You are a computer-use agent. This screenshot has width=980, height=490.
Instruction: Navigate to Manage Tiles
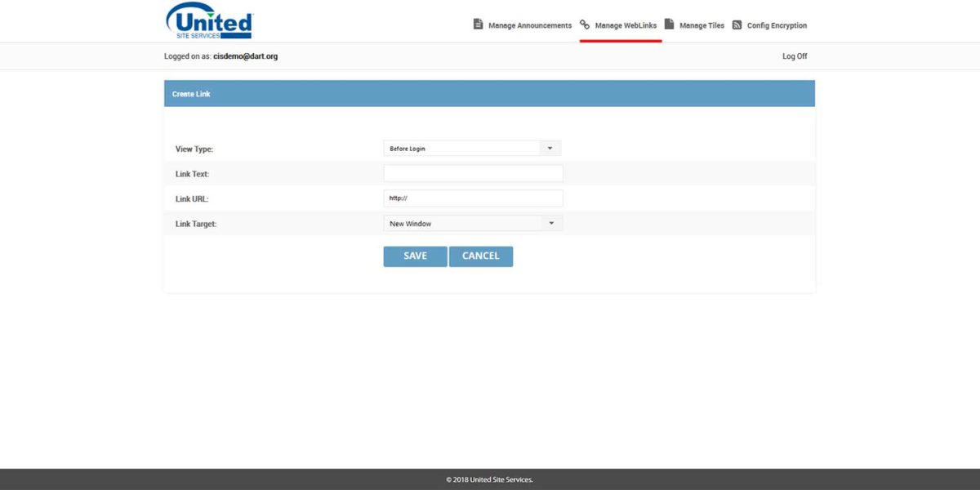[701, 25]
